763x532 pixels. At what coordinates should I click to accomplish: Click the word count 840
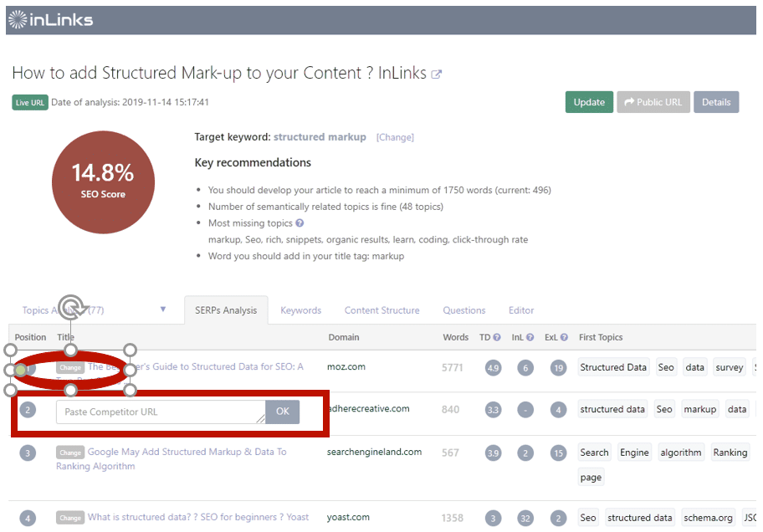pos(450,409)
